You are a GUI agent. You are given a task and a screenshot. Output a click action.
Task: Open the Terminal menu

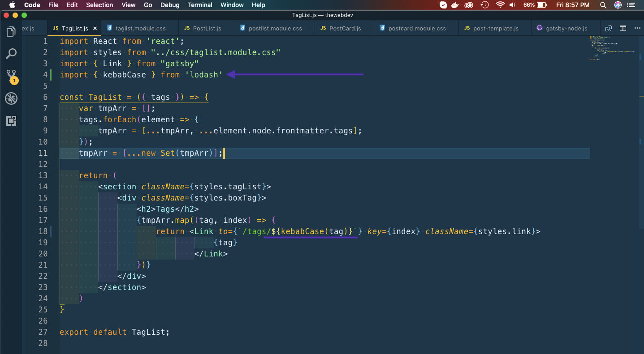click(x=200, y=5)
